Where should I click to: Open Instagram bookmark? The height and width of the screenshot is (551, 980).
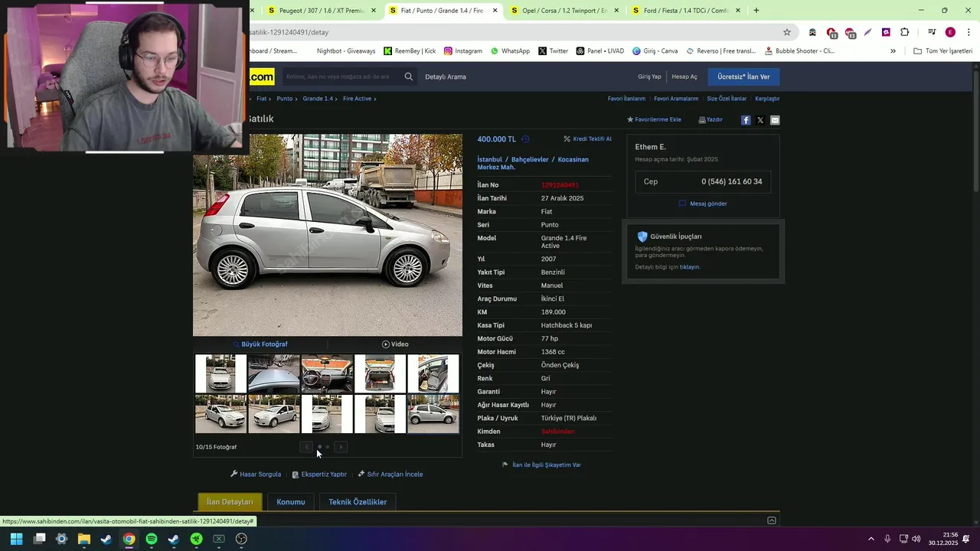463,51
